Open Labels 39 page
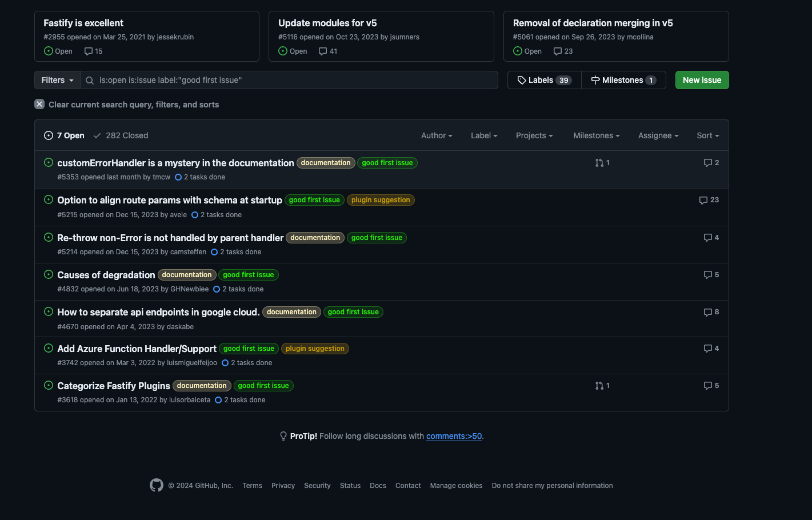Viewport: 812px width, 520px height. (545, 80)
